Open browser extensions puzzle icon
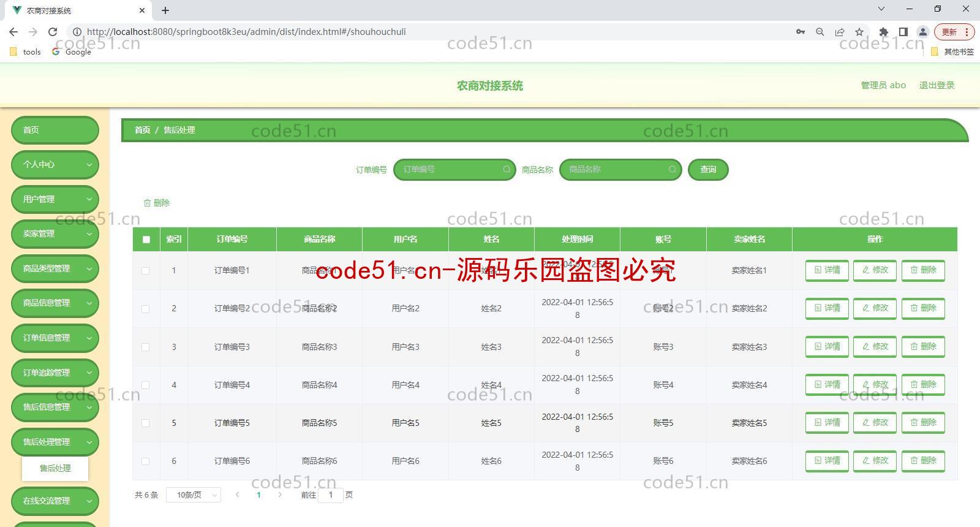980x527 pixels. 883,32
